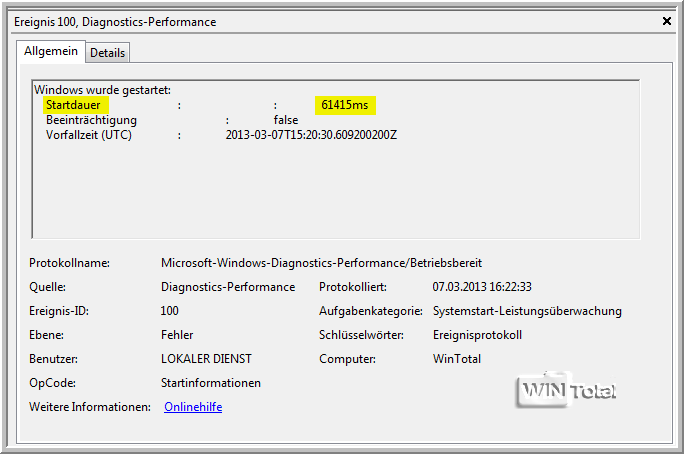Screen dimensions: 684x454
Task: Select the WinTotal computer name
Action: (x=457, y=359)
